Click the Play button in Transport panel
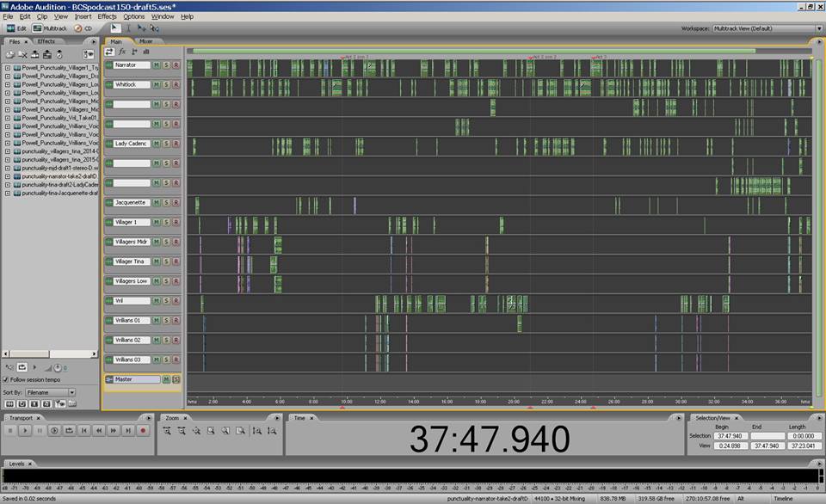This screenshot has width=826, height=504. (x=25, y=430)
